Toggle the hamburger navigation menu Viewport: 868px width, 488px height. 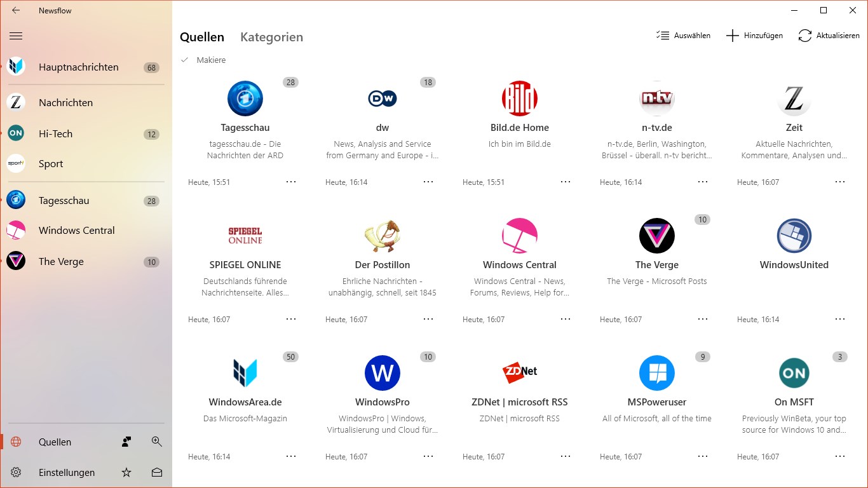[16, 36]
